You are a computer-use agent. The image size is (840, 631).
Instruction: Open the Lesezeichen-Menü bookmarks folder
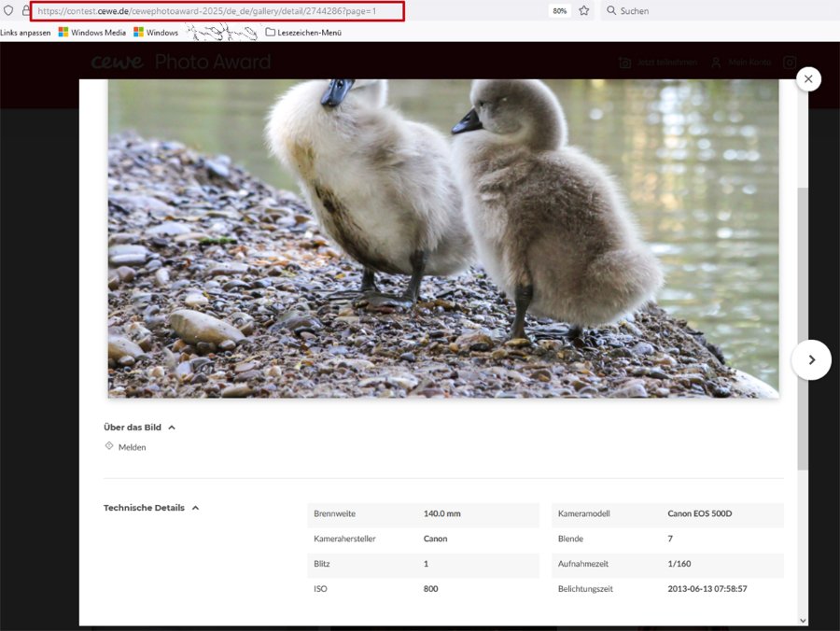[x=303, y=33]
